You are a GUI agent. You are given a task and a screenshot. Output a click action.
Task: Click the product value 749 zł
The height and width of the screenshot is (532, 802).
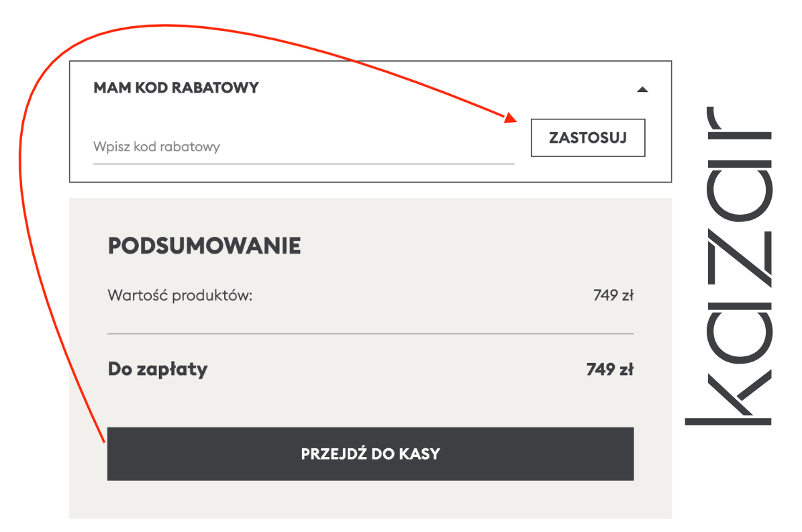pos(613,295)
